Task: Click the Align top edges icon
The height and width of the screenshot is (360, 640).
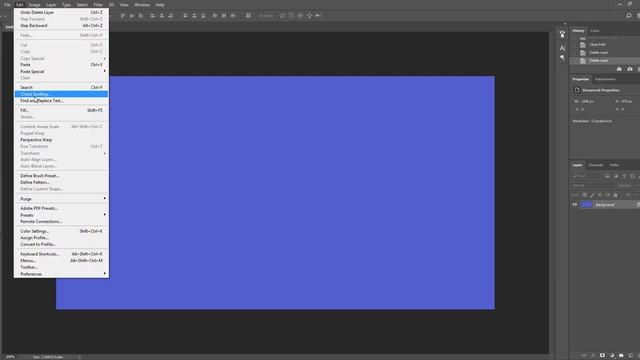Action: (x=123, y=16)
